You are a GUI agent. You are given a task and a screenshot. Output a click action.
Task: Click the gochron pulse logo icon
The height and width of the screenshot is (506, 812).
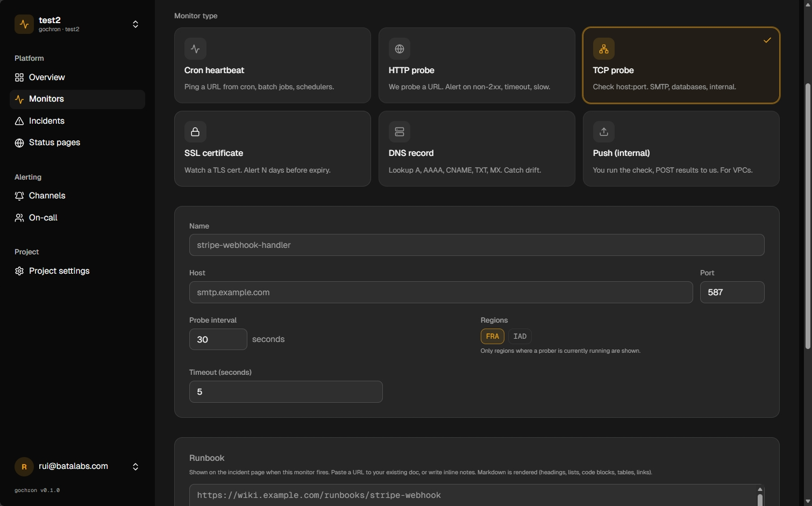coord(24,24)
